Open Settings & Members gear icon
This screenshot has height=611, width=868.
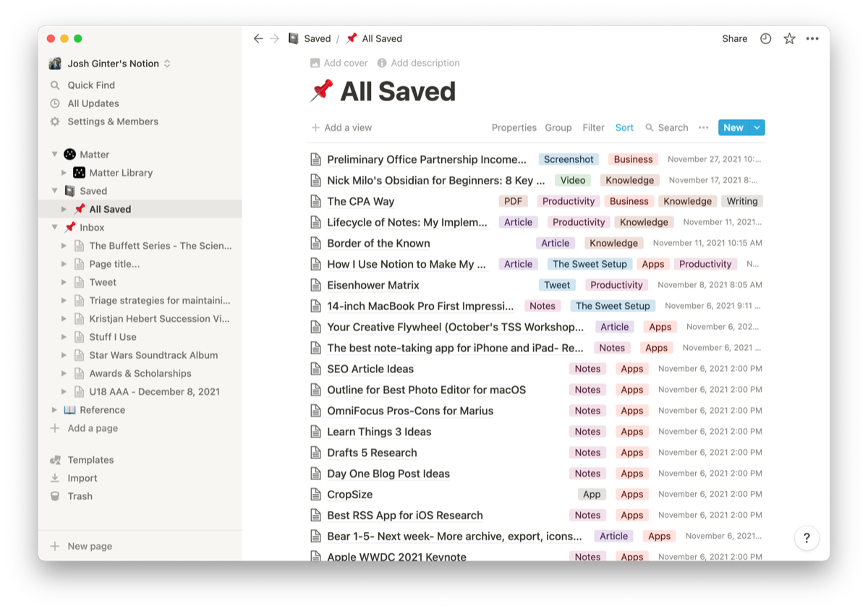point(55,121)
